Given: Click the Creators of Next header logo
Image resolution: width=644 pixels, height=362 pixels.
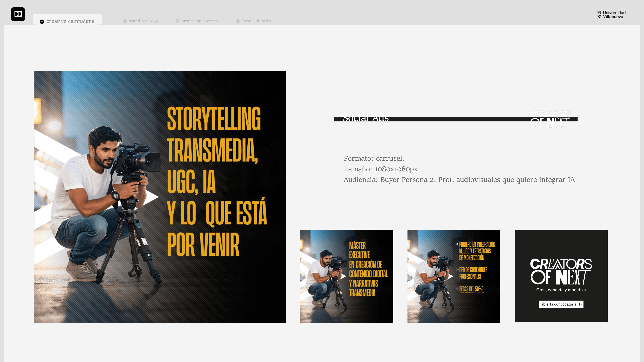Looking at the screenshot, I should click(x=550, y=119).
